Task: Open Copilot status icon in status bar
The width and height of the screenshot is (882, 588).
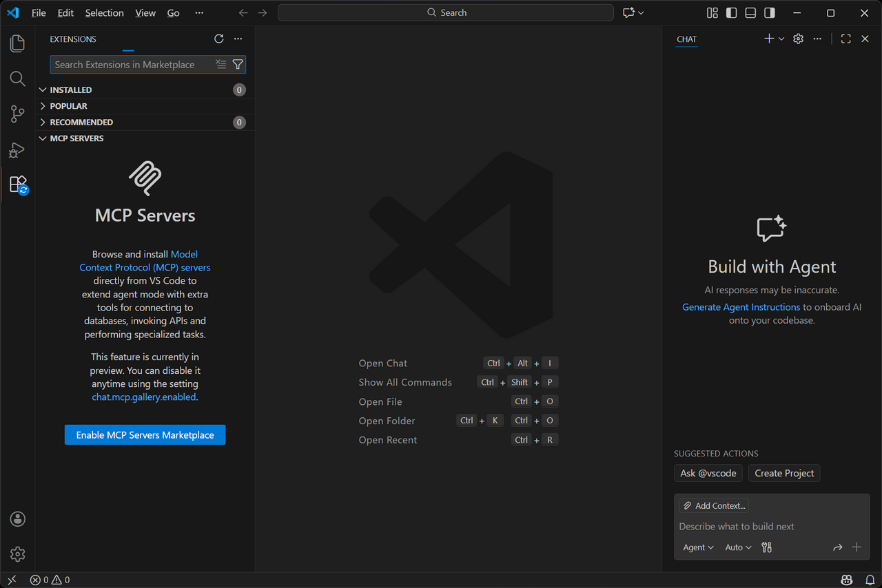Action: coord(846,580)
